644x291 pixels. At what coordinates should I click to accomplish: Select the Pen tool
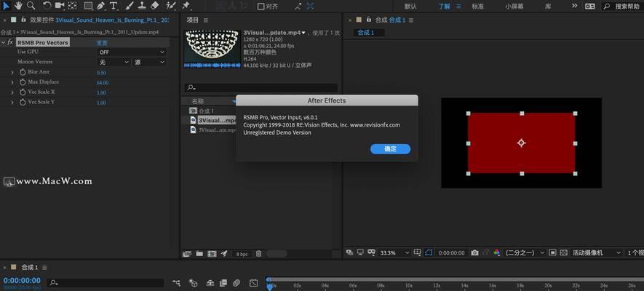pyautogui.click(x=100, y=6)
